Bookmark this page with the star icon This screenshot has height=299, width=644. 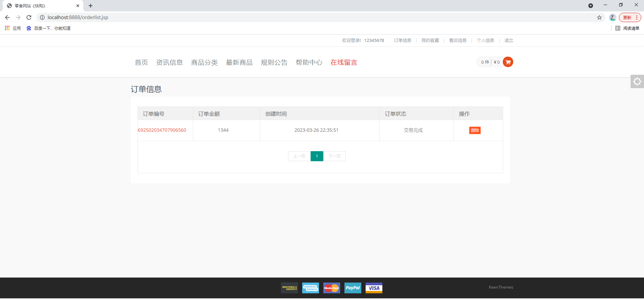click(599, 17)
